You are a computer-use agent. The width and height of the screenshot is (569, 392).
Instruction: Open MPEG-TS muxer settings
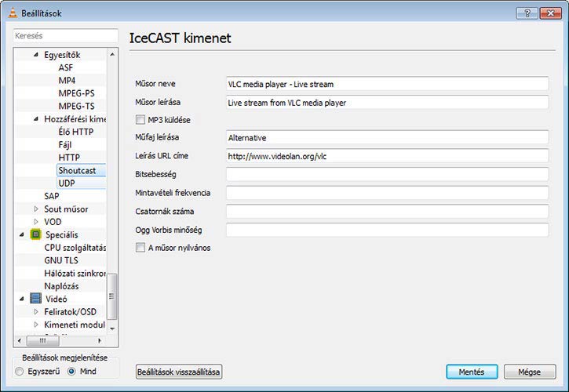click(76, 106)
